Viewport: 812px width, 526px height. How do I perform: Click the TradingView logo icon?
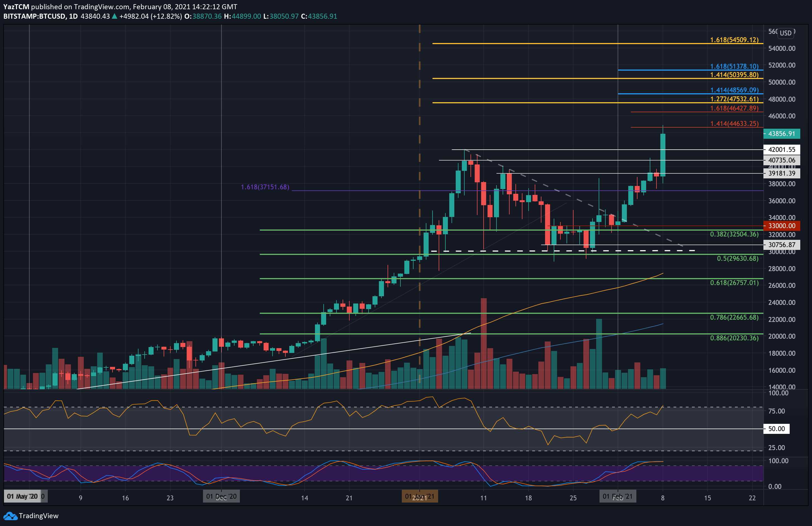click(10, 516)
